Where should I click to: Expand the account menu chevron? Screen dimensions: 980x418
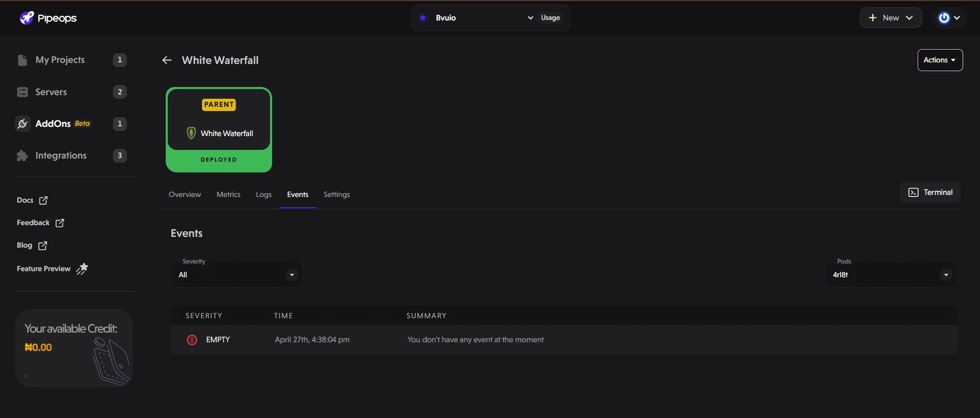pyautogui.click(x=957, y=18)
